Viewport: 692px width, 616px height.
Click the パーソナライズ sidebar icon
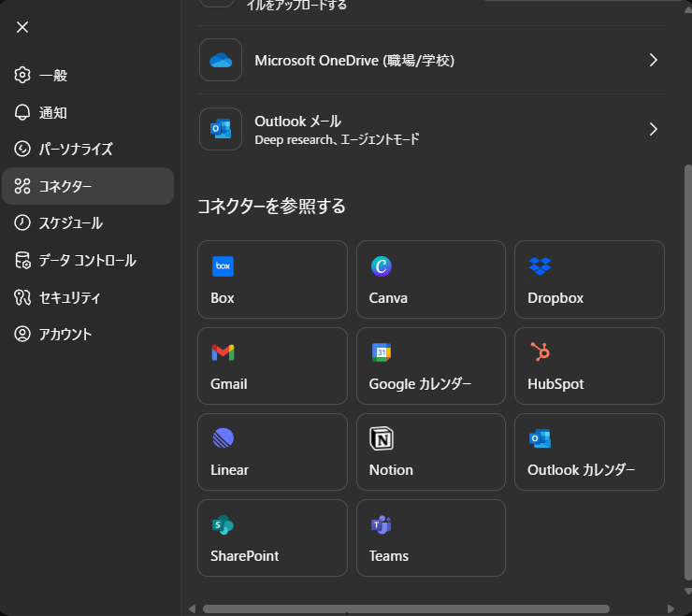22,150
